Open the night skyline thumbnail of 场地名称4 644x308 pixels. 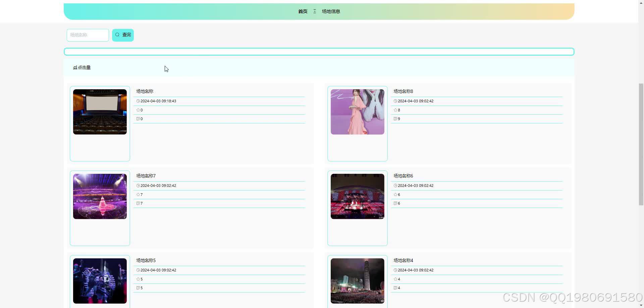click(x=358, y=281)
